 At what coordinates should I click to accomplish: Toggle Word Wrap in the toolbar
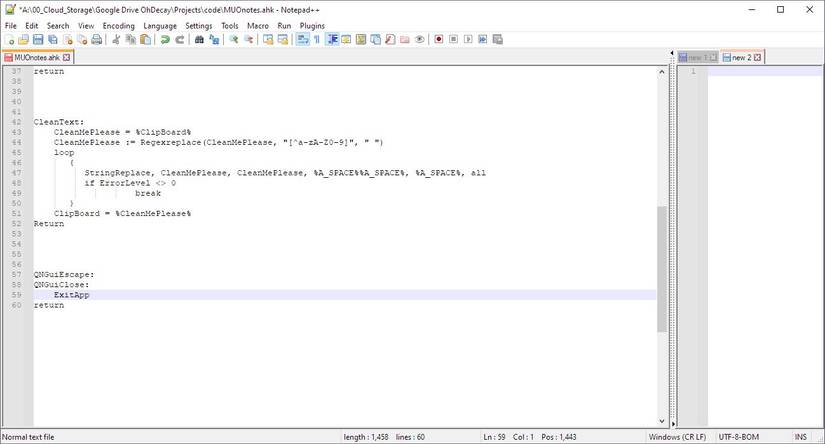(x=303, y=39)
